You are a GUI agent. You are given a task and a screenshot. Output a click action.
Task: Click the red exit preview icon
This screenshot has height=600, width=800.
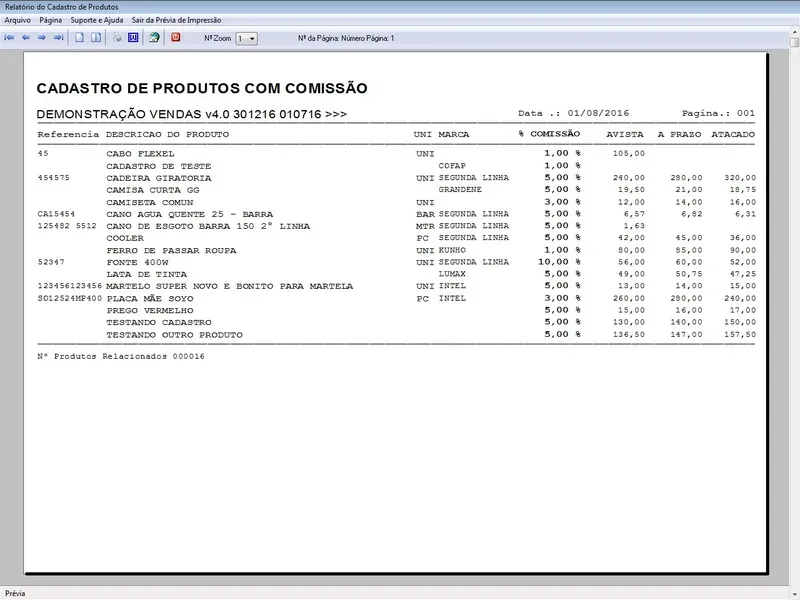[176, 38]
